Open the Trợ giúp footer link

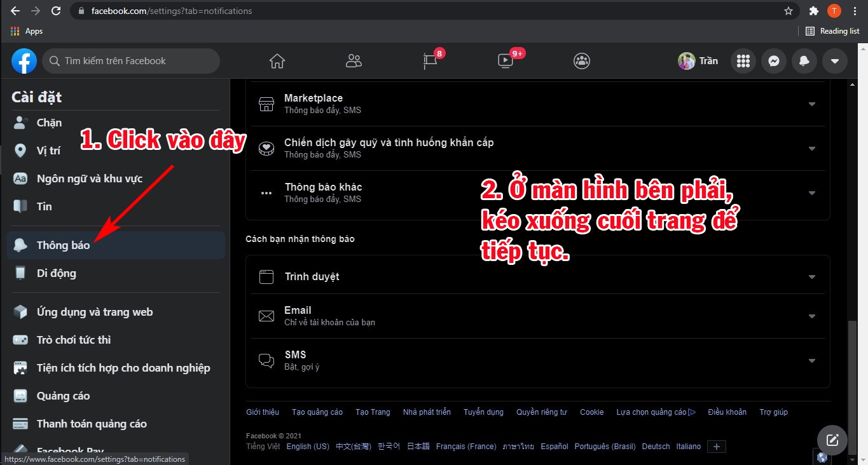point(773,412)
